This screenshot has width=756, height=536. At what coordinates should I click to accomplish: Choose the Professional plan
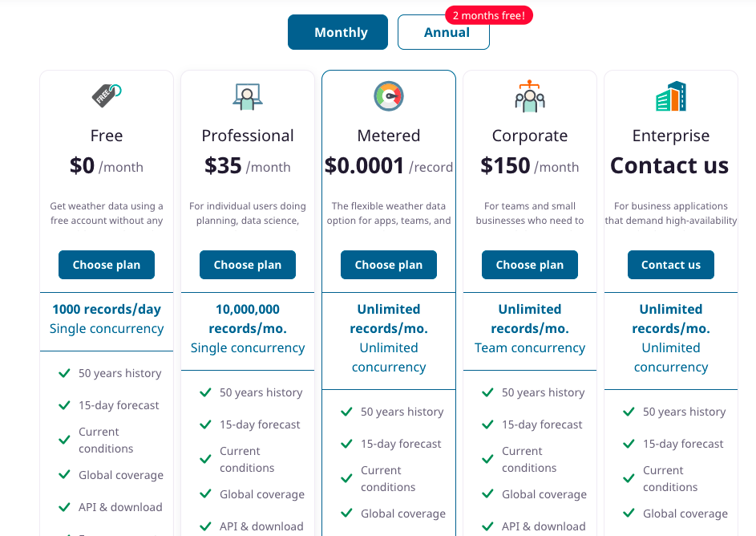[248, 265]
